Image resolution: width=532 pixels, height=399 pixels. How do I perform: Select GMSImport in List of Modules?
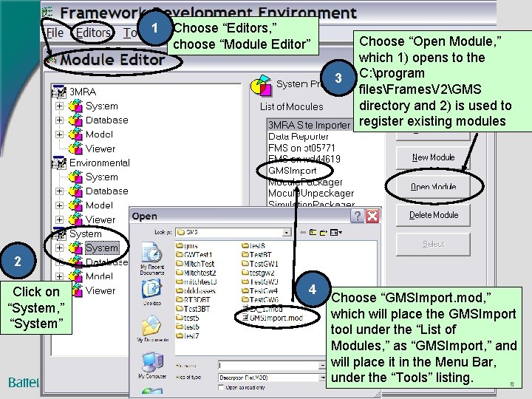pyautogui.click(x=292, y=171)
